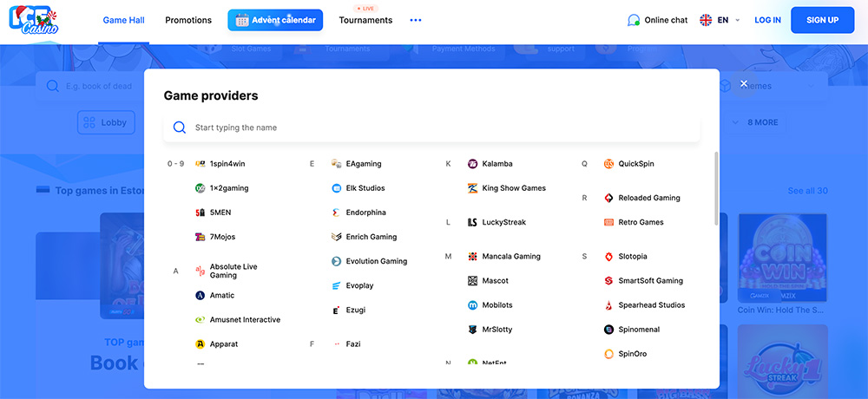The height and width of the screenshot is (399, 868).
Task: Click the See all 30 link
Action: (x=807, y=191)
